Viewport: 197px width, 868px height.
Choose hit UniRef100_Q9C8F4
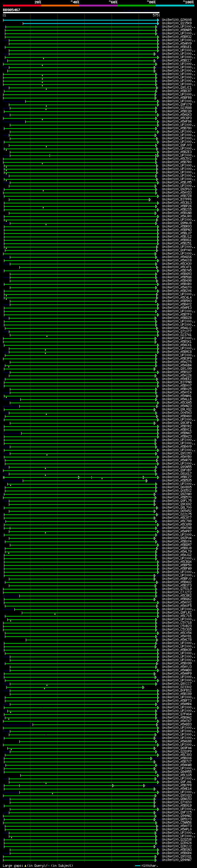pos(177,423)
